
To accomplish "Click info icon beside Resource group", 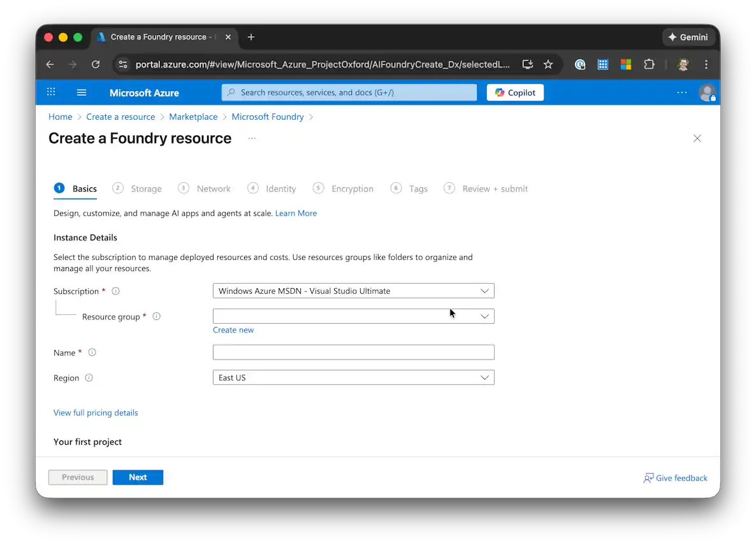I will 156,317.
